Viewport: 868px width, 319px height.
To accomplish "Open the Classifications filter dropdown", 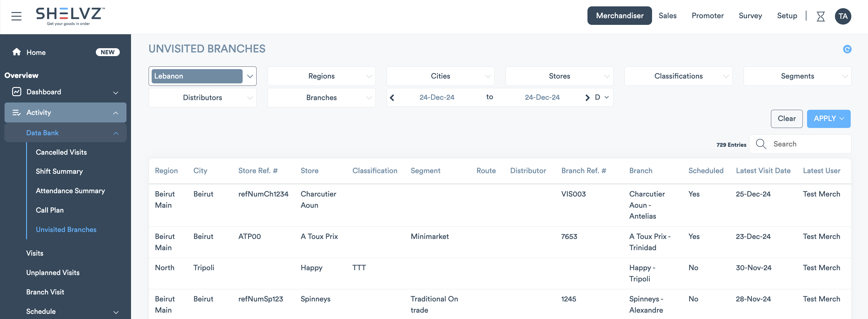I will pos(678,76).
